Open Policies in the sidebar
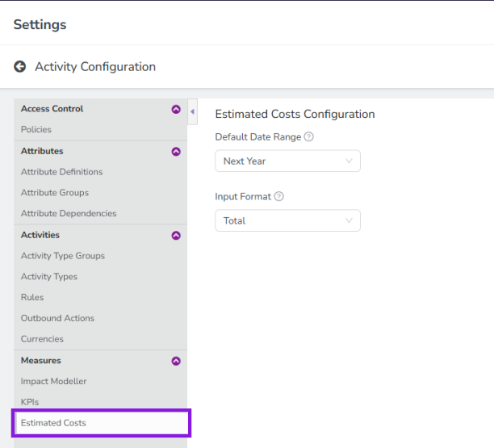This screenshot has width=494, height=448. [x=36, y=130]
